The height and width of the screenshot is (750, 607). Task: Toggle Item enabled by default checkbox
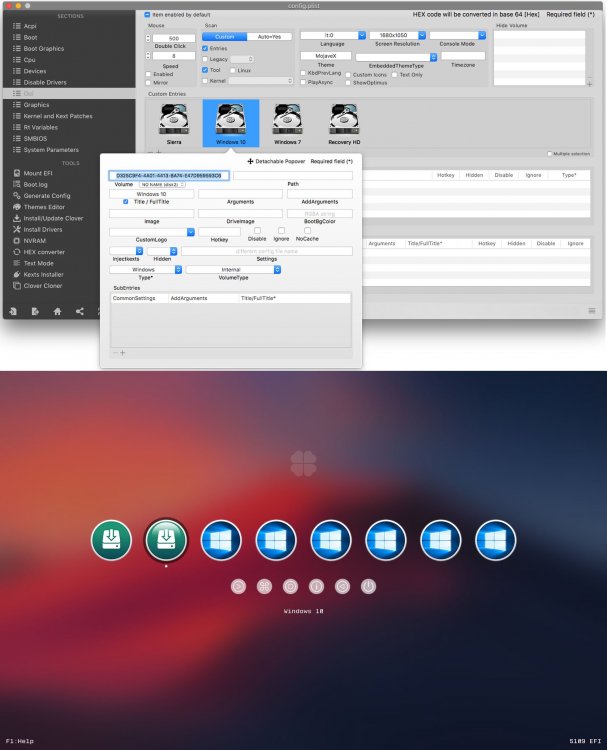point(147,15)
